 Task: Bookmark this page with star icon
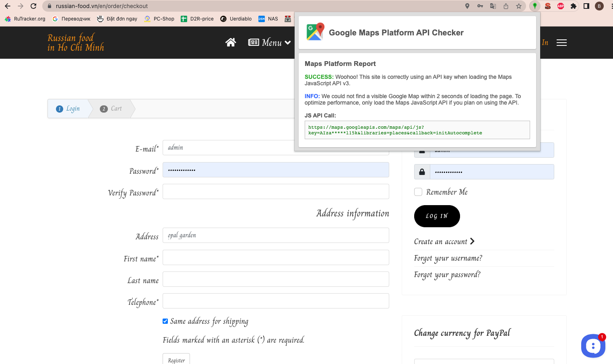519,6
